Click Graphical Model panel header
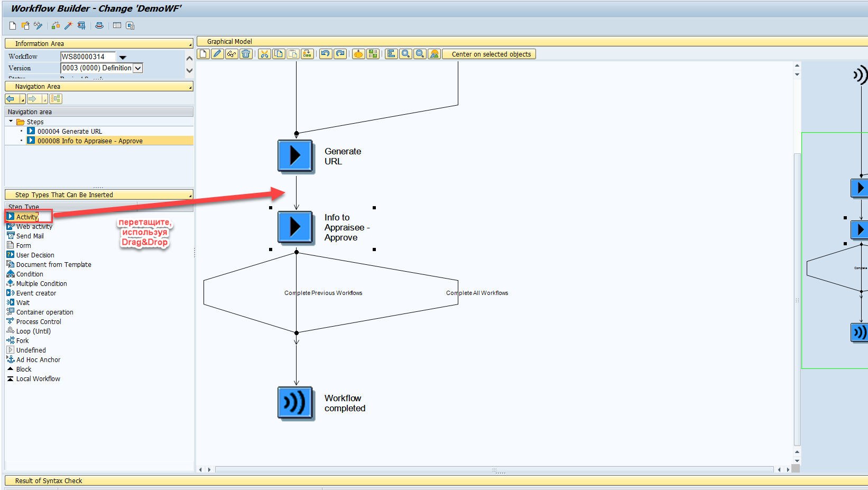868x490 pixels. pyautogui.click(x=532, y=41)
